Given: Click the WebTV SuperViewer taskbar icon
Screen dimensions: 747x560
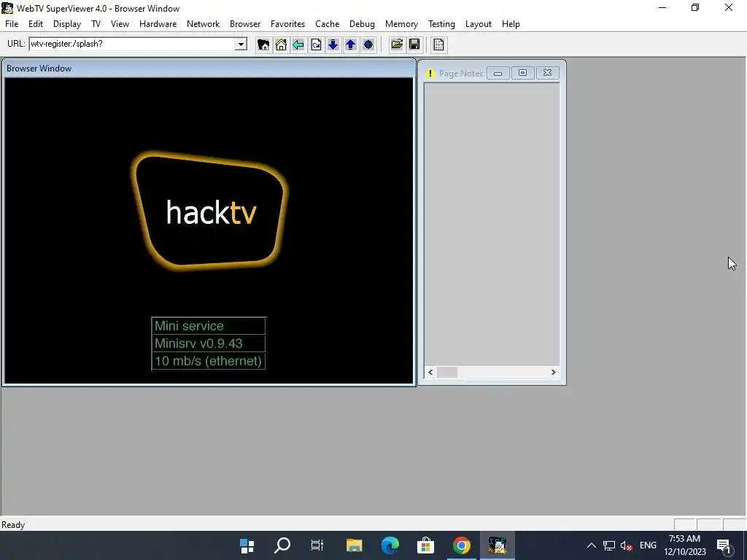Looking at the screenshot, I should tap(497, 545).
